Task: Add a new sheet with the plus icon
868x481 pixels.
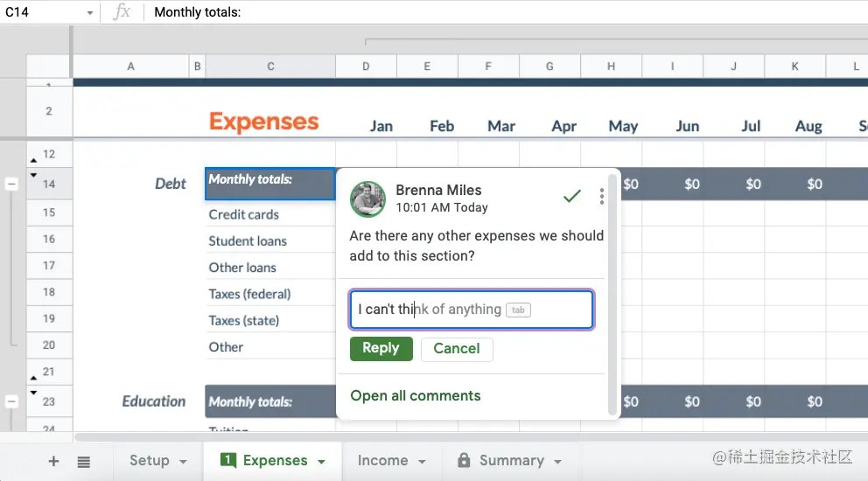Action: (x=53, y=461)
